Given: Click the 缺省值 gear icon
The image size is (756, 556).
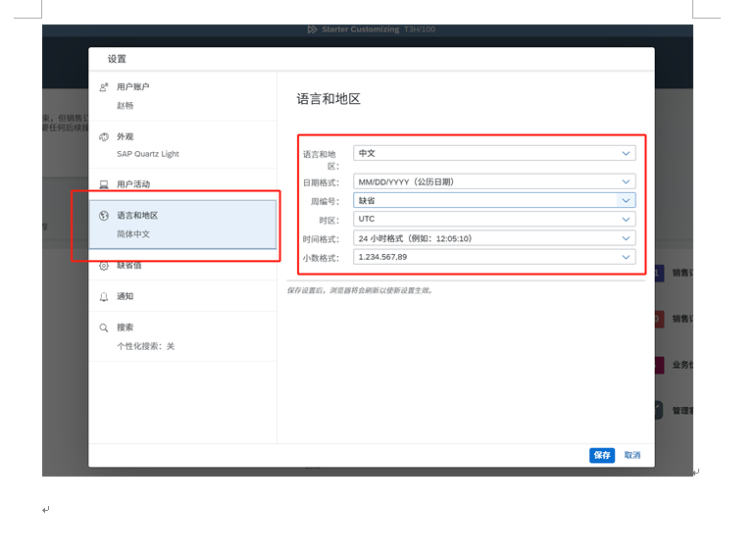Looking at the screenshot, I should pyautogui.click(x=104, y=266).
